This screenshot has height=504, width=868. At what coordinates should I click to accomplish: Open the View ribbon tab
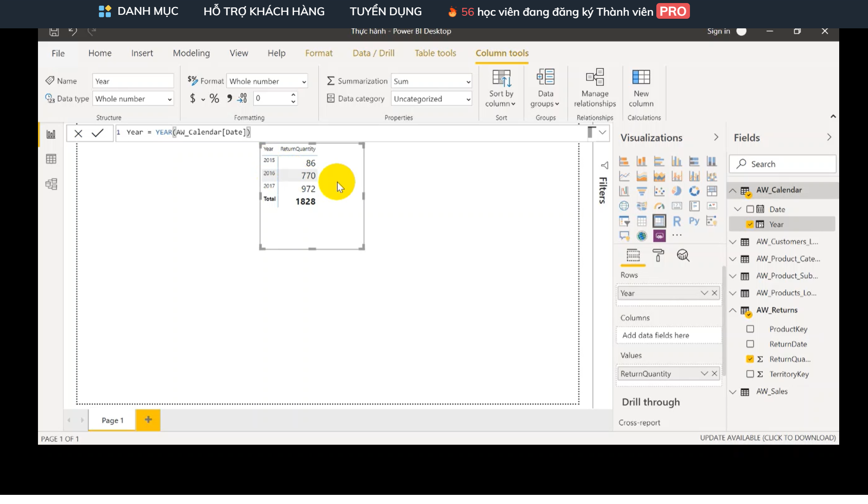click(239, 53)
